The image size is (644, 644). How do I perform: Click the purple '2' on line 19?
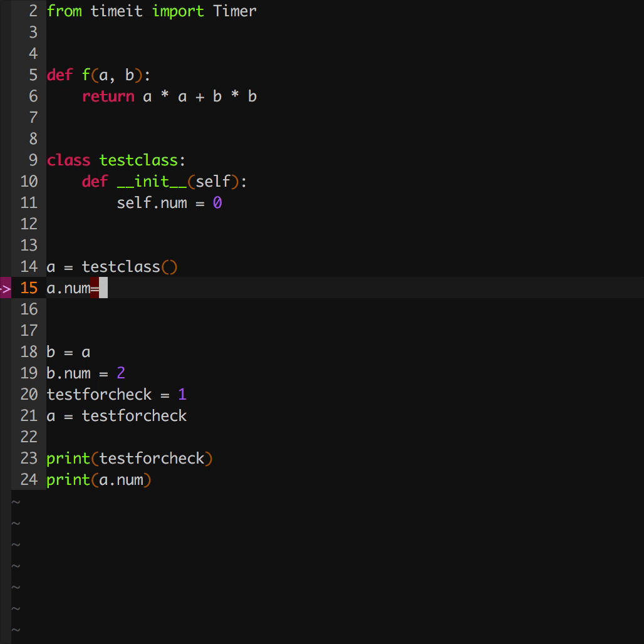(121, 373)
